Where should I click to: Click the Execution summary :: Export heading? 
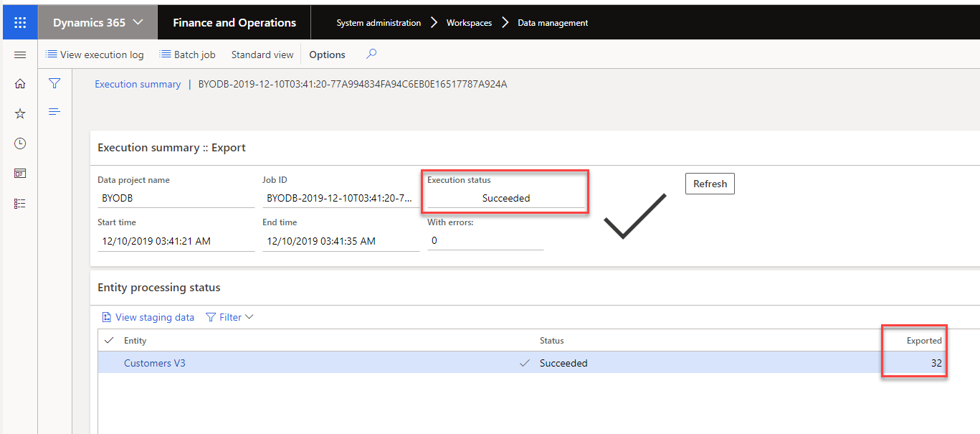[x=171, y=148]
